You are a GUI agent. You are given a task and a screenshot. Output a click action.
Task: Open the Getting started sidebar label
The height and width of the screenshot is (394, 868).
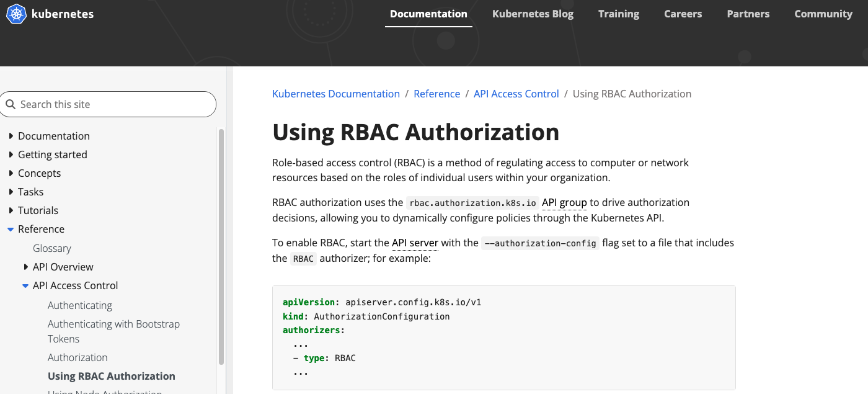tap(53, 154)
